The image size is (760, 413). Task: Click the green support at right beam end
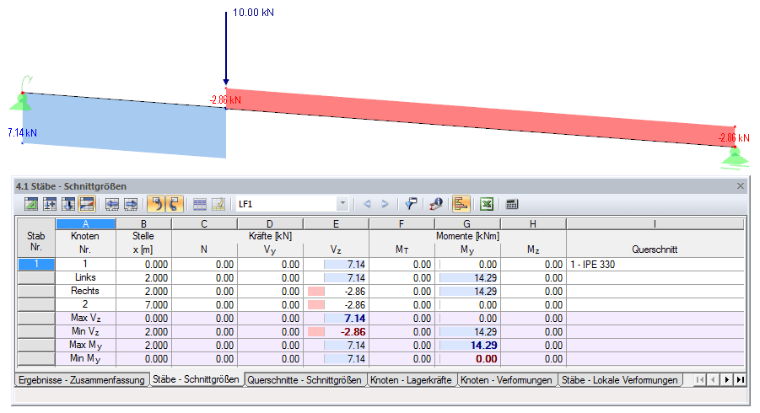tap(735, 158)
